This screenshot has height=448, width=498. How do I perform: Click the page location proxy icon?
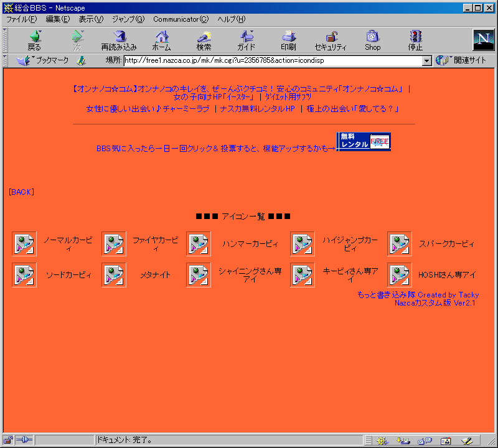[82, 60]
